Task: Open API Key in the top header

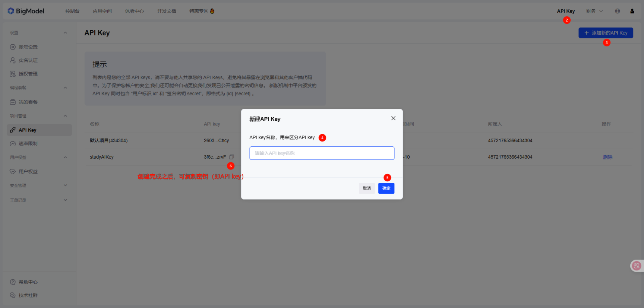Action: 566,11
